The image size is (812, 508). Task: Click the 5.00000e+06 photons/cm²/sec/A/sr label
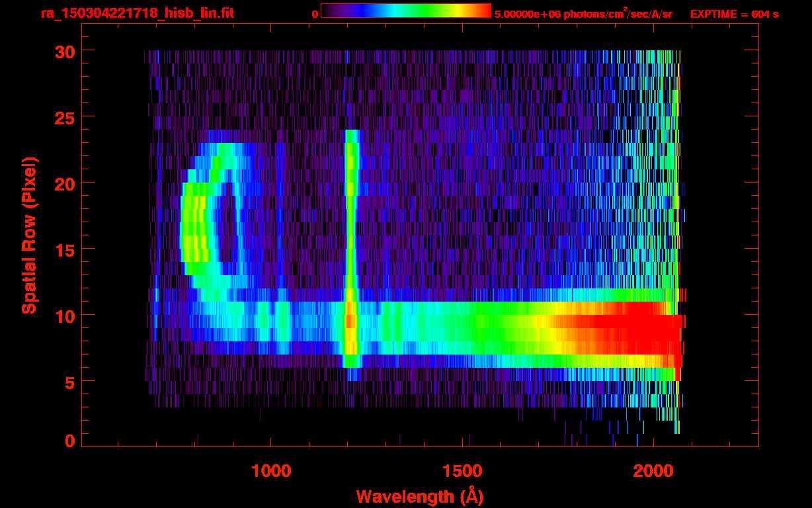[583, 13]
